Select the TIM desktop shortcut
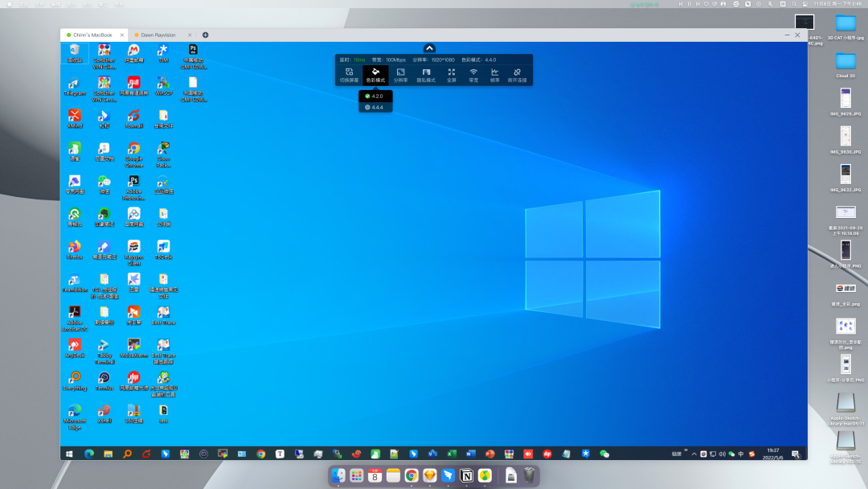The width and height of the screenshot is (868, 489). [163, 54]
